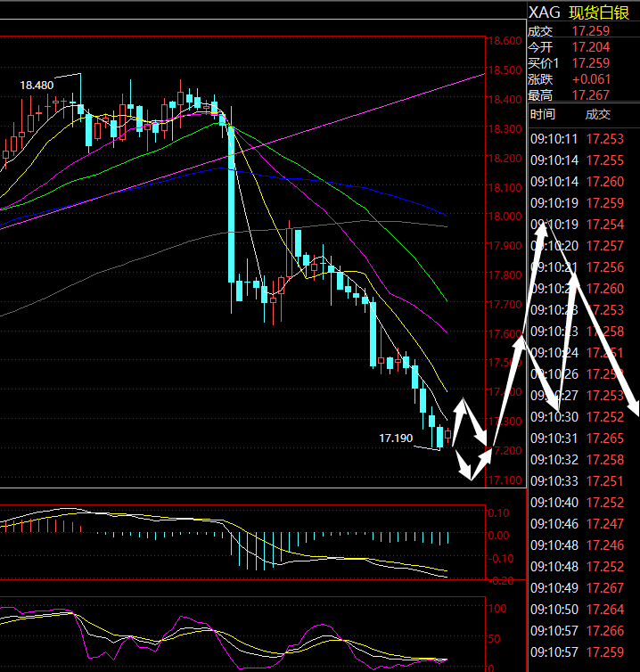Screen dimensions: 640x672
Task: Click the MACD histogram indicator panel
Action: click(241, 541)
